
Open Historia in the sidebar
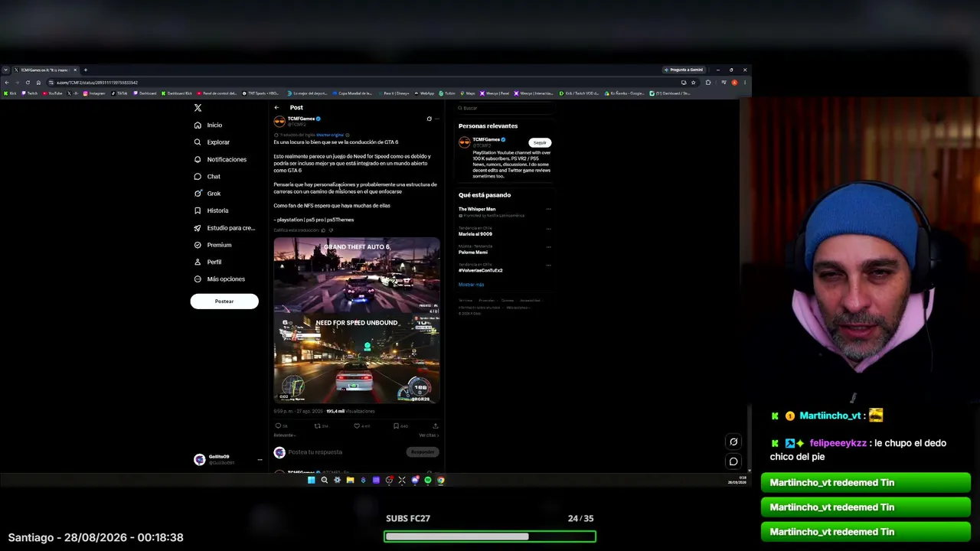[x=211, y=210]
